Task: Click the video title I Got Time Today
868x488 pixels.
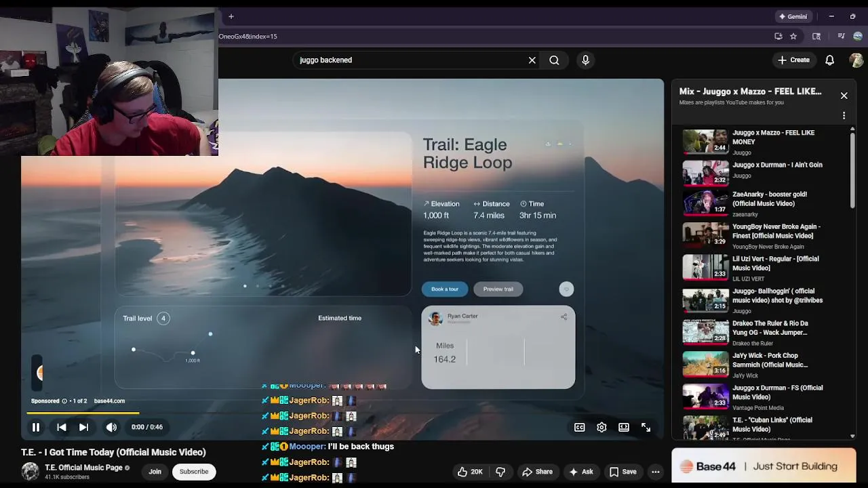Action: pyautogui.click(x=113, y=452)
